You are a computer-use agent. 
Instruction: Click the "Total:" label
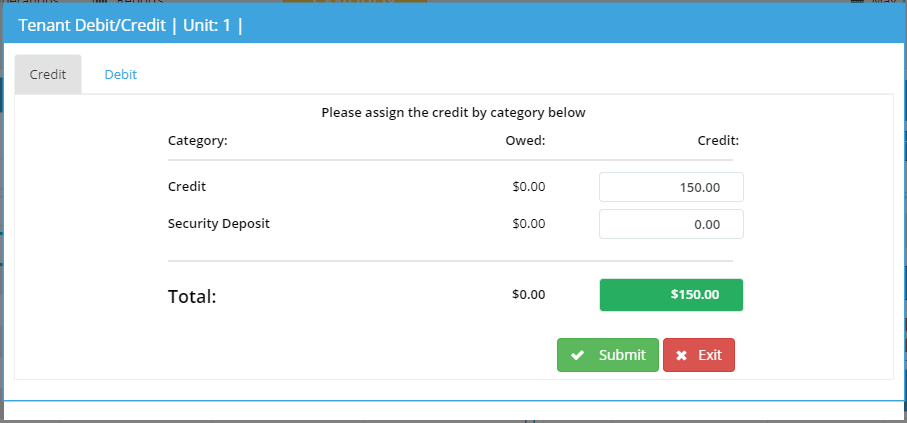[192, 296]
